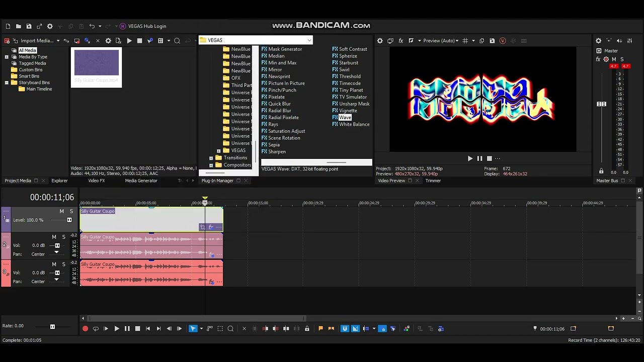Solo the Master bus

(622, 59)
